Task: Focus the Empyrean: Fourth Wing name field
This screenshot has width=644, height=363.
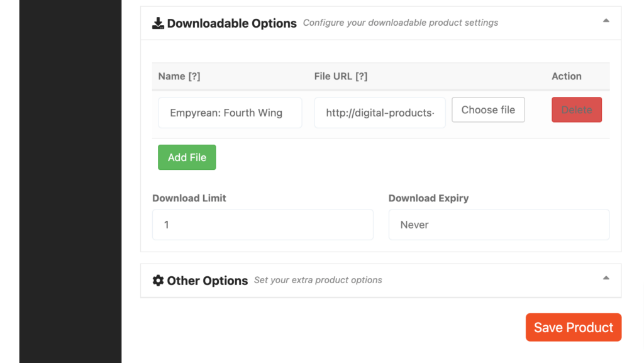Action: (x=230, y=113)
